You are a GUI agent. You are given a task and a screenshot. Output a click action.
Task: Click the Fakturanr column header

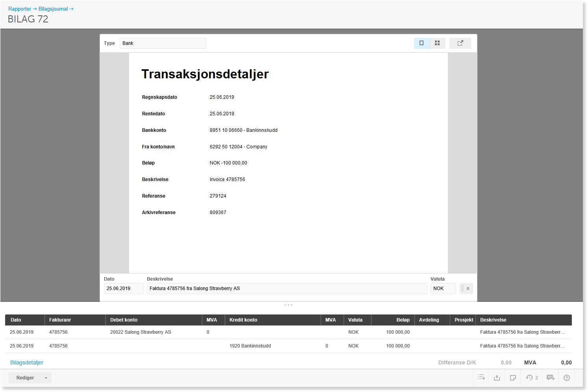point(75,320)
